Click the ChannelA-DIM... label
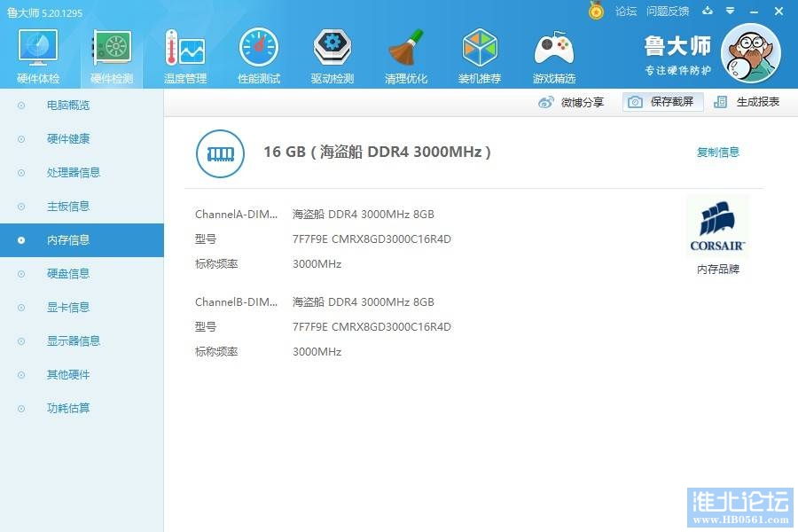This screenshot has width=798, height=532. pos(236,215)
